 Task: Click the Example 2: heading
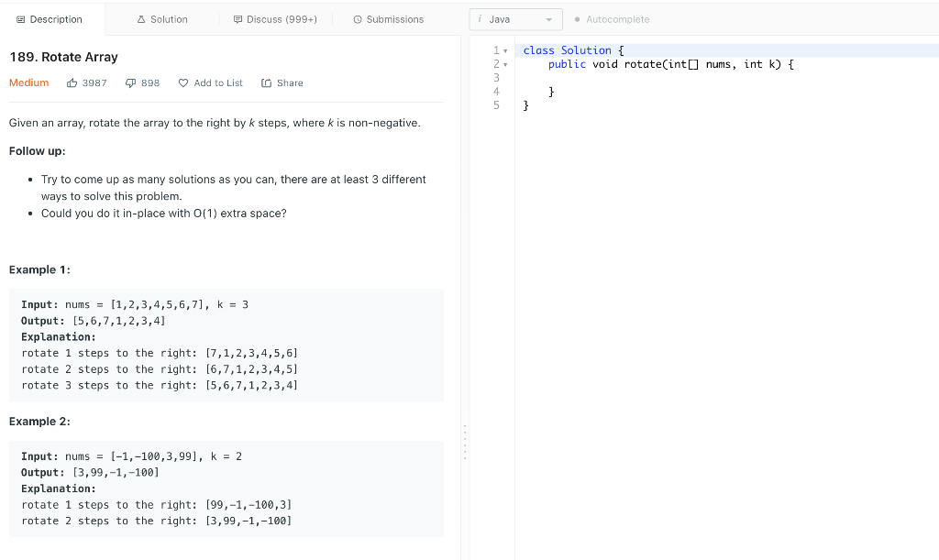pos(39,422)
